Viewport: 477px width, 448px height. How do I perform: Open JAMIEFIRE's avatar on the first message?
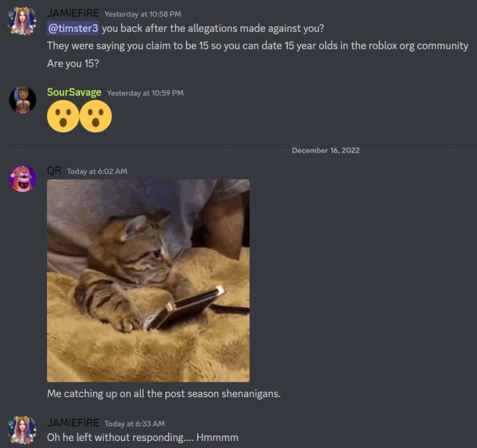click(x=22, y=21)
